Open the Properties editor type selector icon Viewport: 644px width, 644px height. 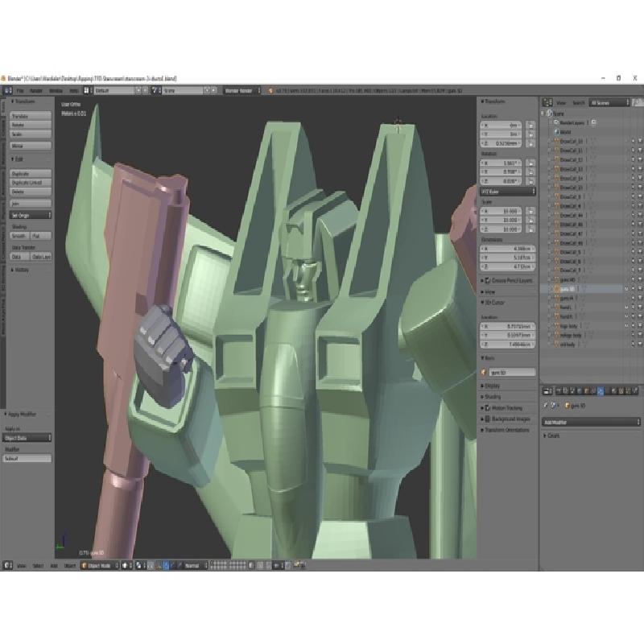[x=547, y=391]
